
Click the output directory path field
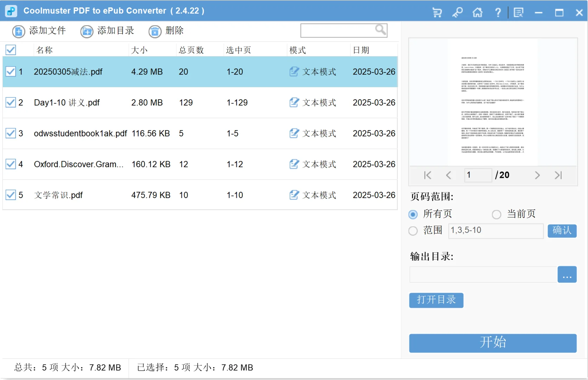click(483, 274)
